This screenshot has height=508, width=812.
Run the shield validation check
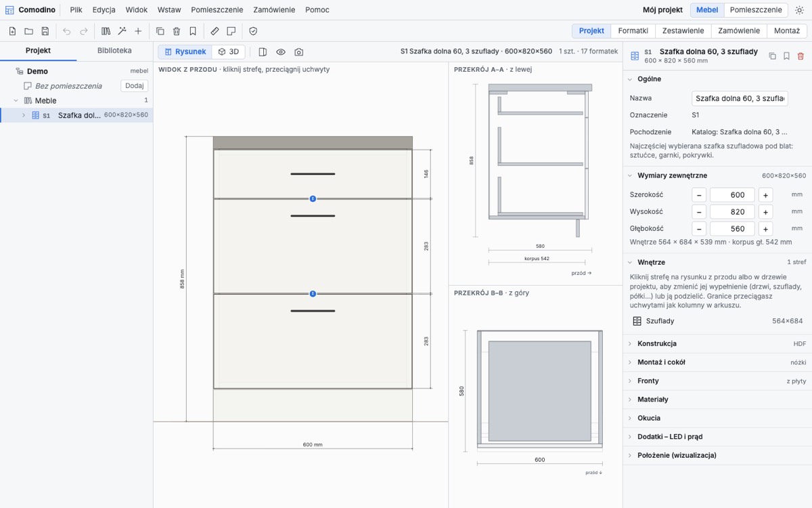click(253, 31)
